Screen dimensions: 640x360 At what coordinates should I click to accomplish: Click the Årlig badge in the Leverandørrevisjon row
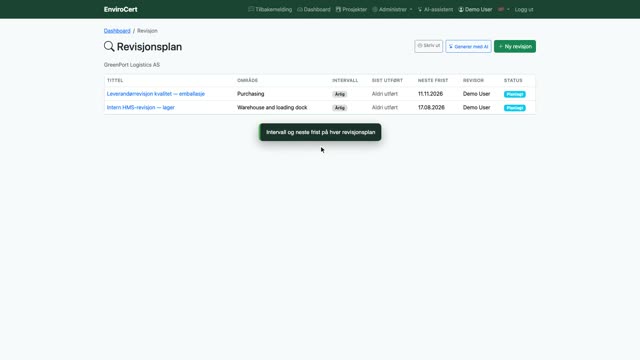[340, 94]
